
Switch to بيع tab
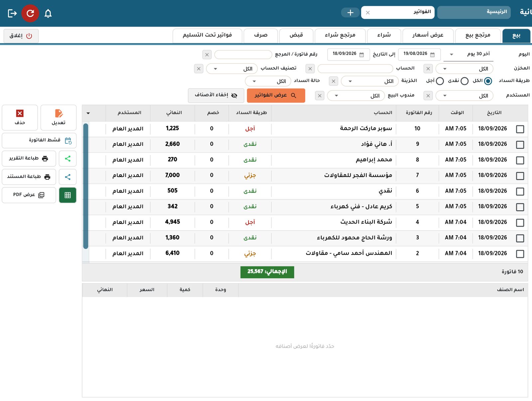pos(516,36)
